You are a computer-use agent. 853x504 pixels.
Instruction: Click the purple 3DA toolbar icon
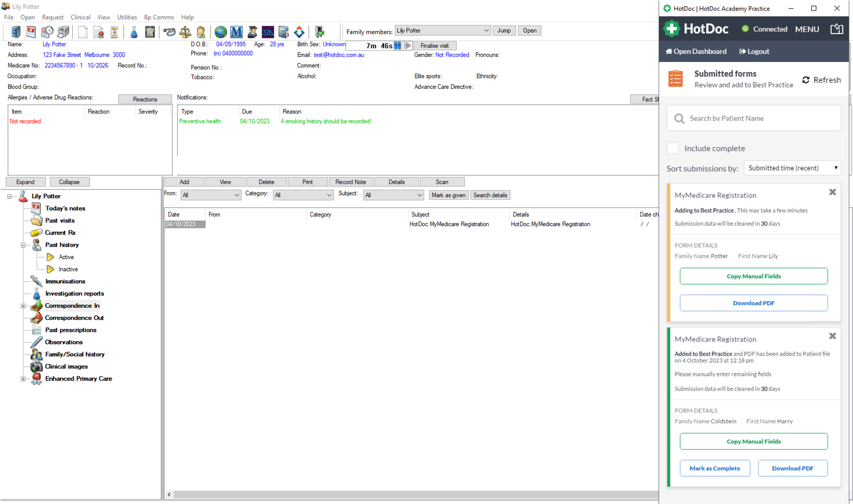click(268, 32)
